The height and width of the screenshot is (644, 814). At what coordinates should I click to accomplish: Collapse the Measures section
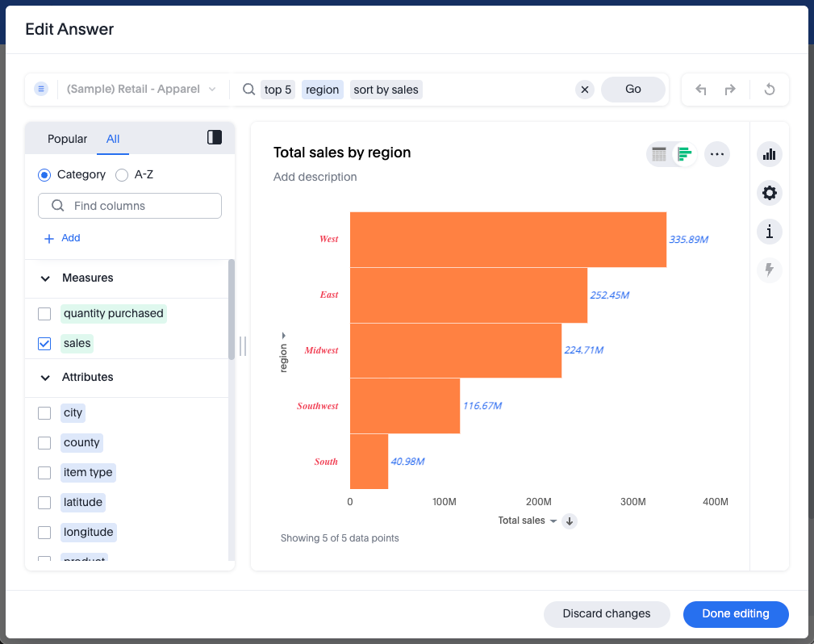pyautogui.click(x=45, y=278)
